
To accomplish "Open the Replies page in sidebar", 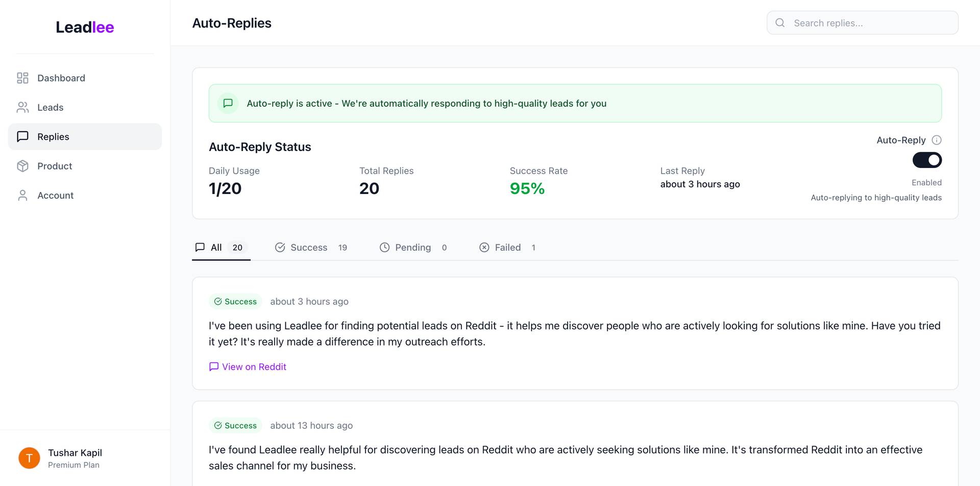I will pos(53,137).
